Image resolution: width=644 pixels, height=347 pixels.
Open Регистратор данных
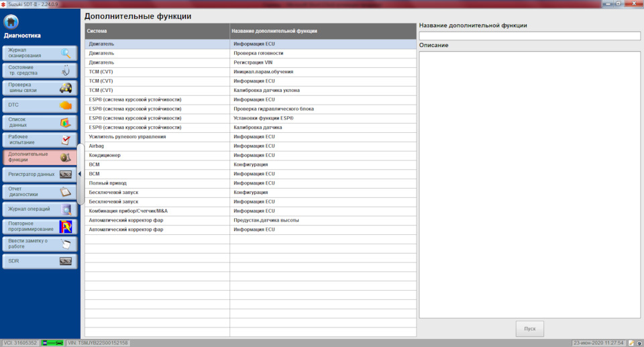[39, 175]
